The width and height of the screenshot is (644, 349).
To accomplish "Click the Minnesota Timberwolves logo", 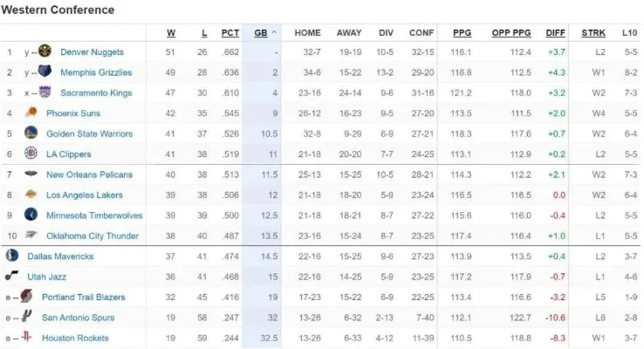I will [x=31, y=215].
